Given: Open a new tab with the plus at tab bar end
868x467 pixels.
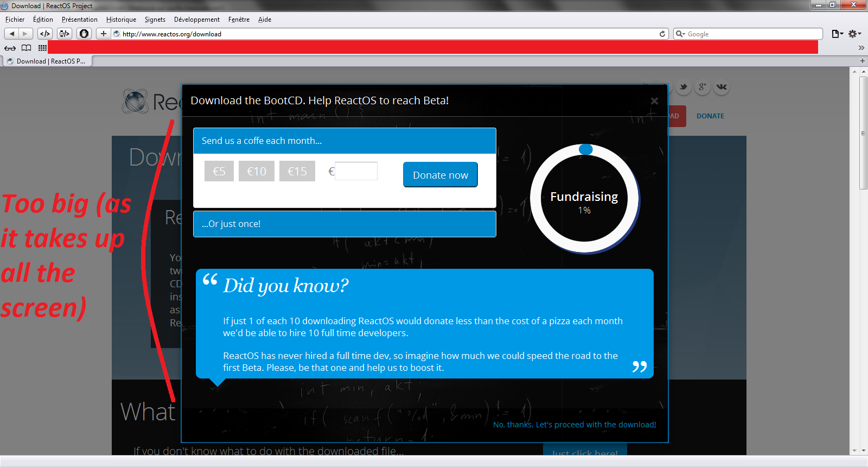Looking at the screenshot, I should tap(862, 61).
